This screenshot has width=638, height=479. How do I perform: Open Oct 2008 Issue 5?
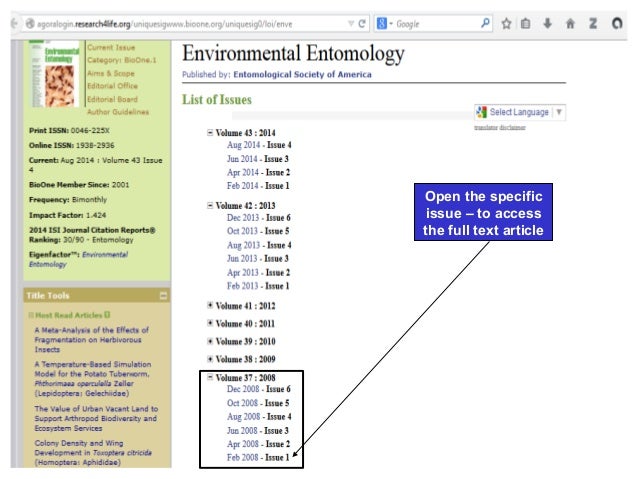point(258,403)
